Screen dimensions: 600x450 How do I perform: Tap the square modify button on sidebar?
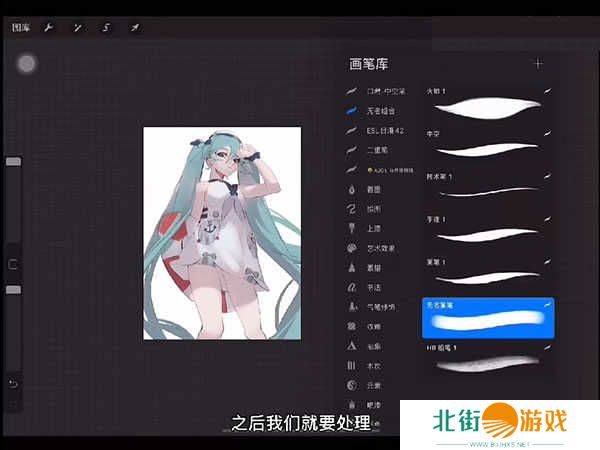(13, 264)
